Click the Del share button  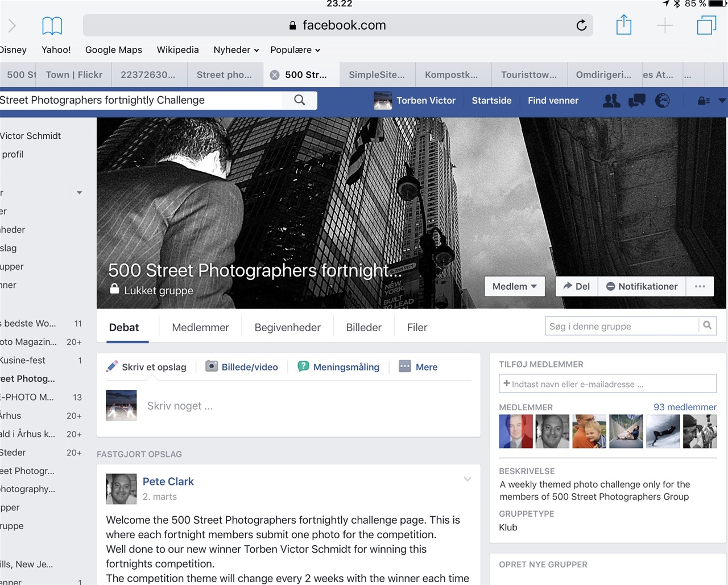pyautogui.click(x=577, y=286)
